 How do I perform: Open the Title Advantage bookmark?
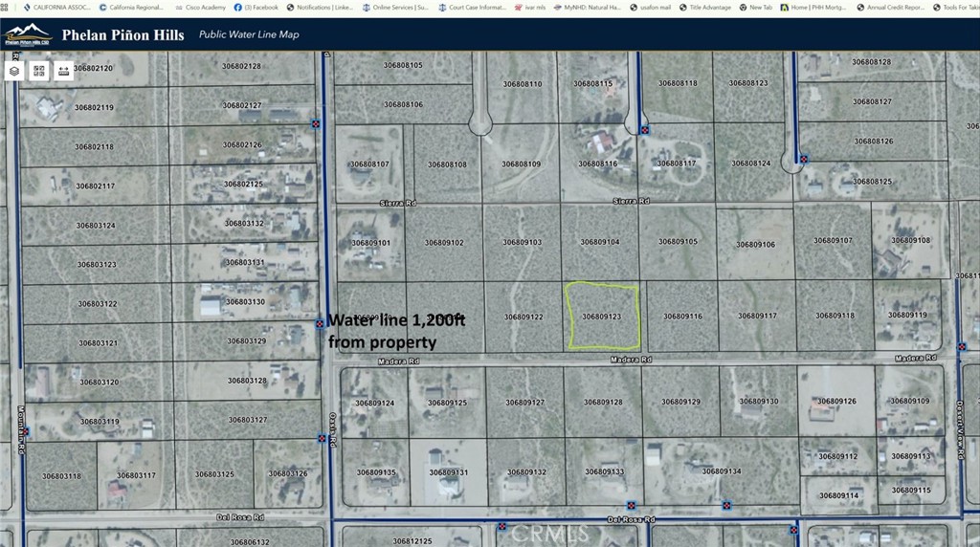click(x=705, y=8)
